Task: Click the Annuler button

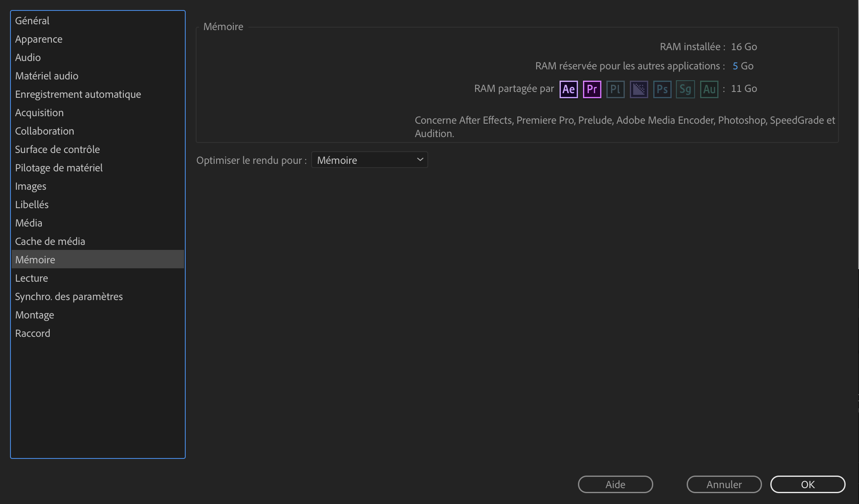Action: coord(724,484)
